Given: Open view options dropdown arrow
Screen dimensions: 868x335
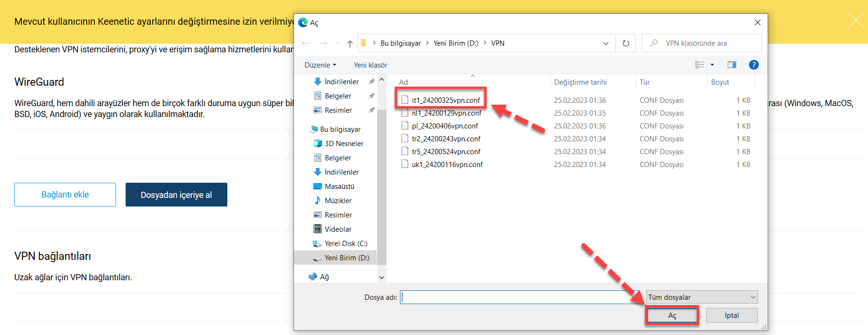Looking at the screenshot, I should tap(712, 65).
